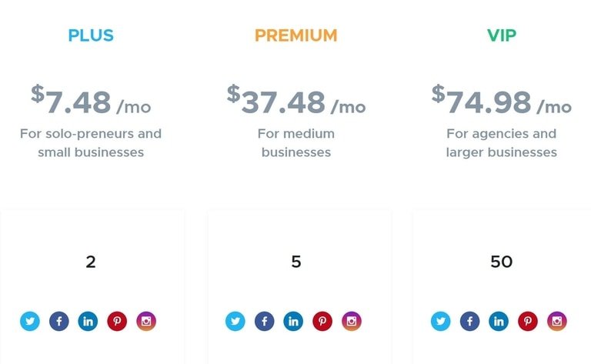Click the Pinterest icon under PREMIUM plan
Image resolution: width=591 pixels, height=364 pixels.
tap(322, 321)
